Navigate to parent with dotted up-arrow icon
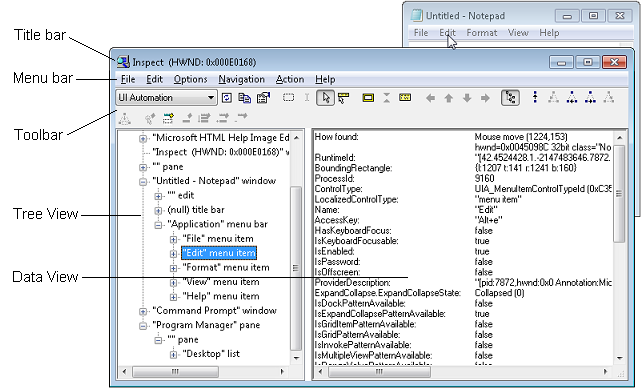Screen dimensions: 642x390 click(x=535, y=97)
